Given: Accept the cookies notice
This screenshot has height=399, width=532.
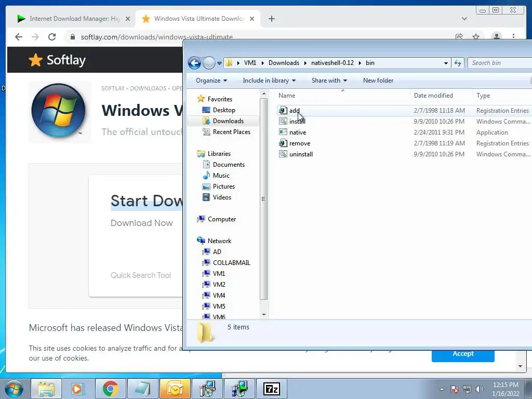Looking at the screenshot, I should click(x=463, y=353).
